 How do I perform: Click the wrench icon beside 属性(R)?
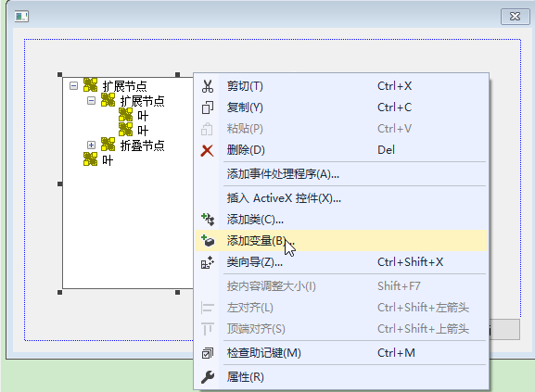pyautogui.click(x=208, y=377)
